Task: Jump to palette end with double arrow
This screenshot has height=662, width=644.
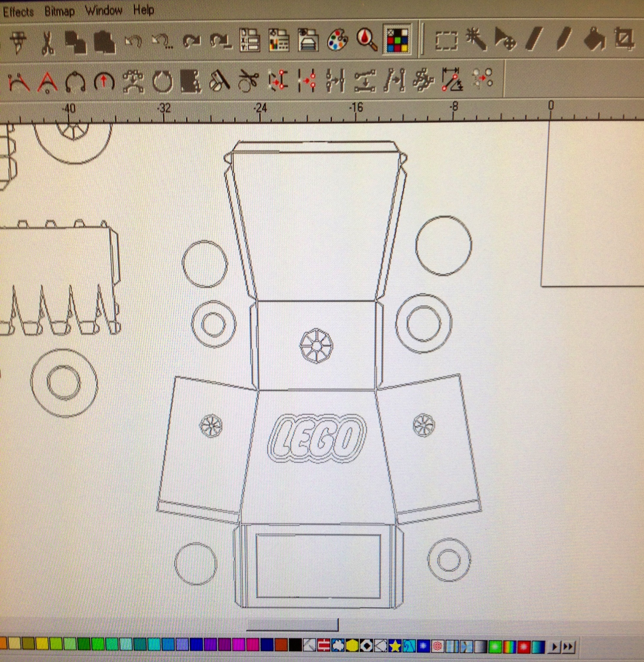Action: tap(569, 647)
